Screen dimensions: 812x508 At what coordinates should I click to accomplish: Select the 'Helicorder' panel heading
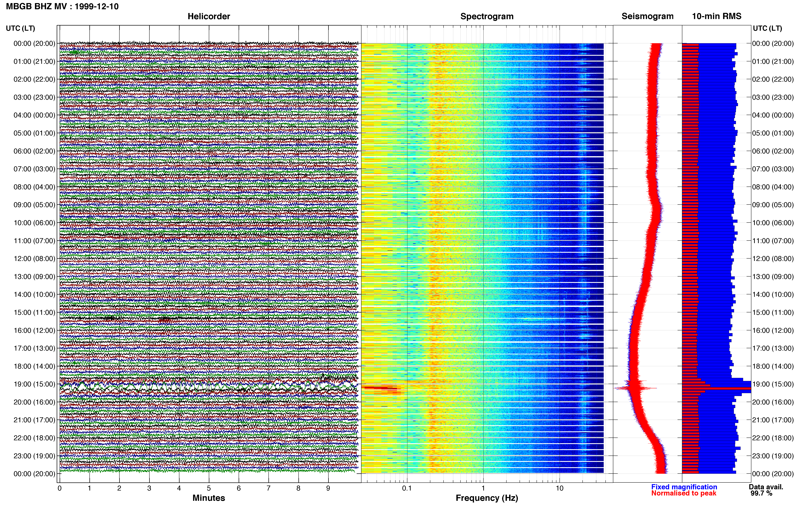coord(209,16)
